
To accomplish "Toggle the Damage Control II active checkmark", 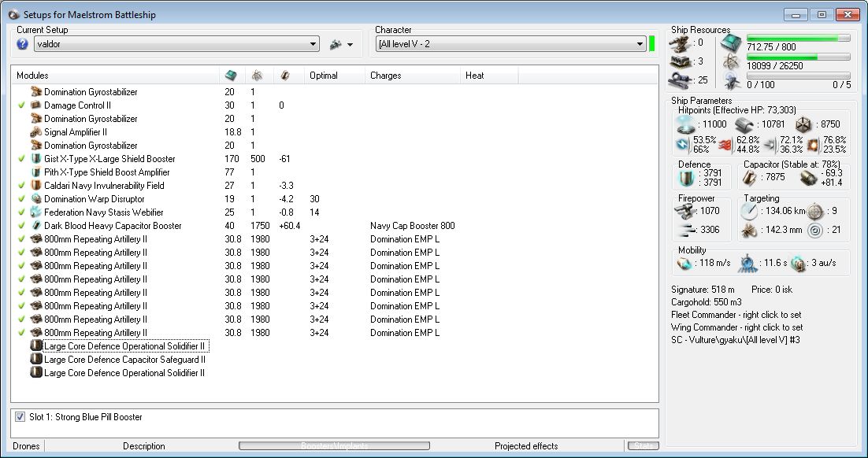I will click(21, 105).
